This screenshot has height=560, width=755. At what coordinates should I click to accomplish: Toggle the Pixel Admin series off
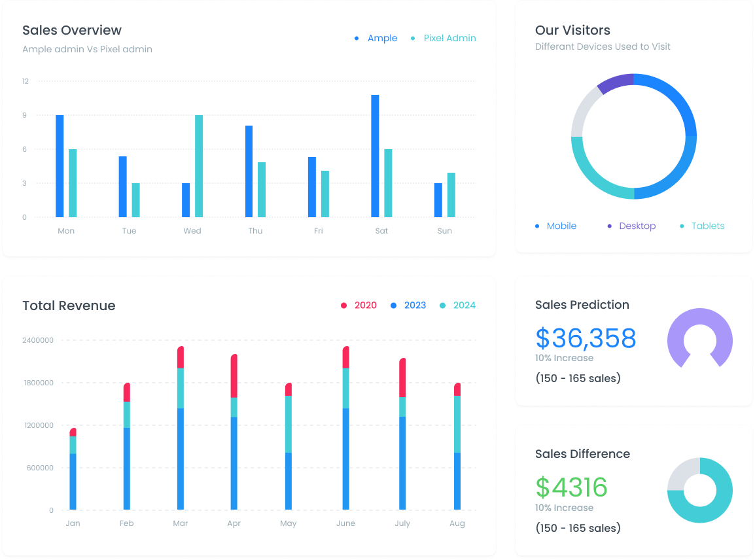pos(450,38)
